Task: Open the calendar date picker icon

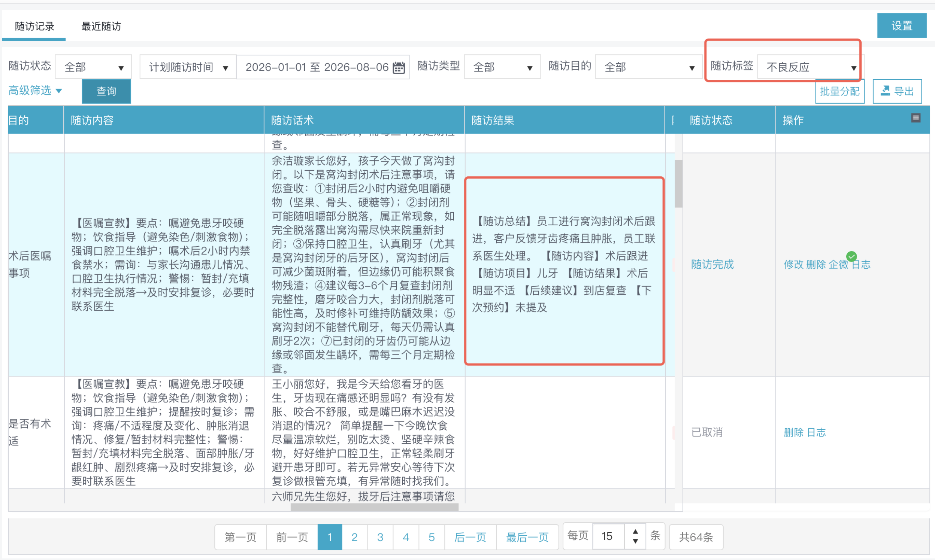Action: tap(399, 67)
